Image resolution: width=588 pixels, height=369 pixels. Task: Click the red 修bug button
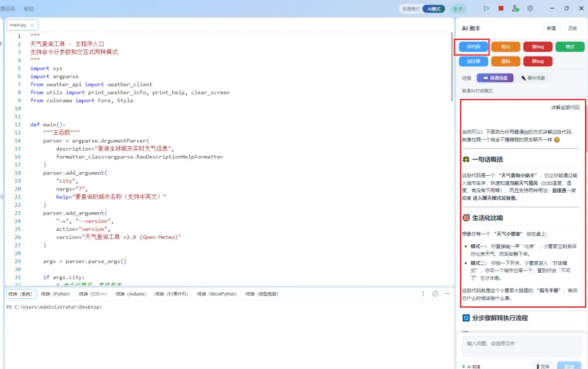pyautogui.click(x=538, y=61)
